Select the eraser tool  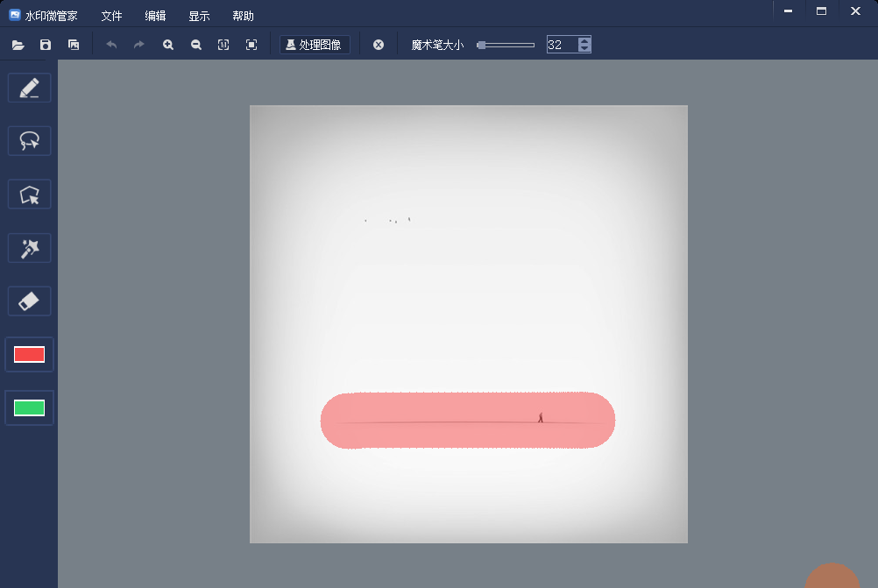pyautogui.click(x=29, y=301)
